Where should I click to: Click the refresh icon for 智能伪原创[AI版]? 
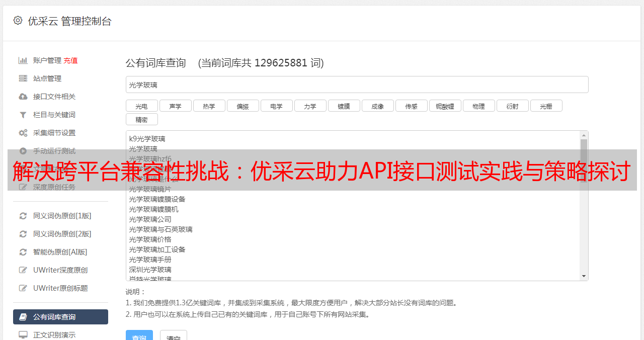(23, 252)
